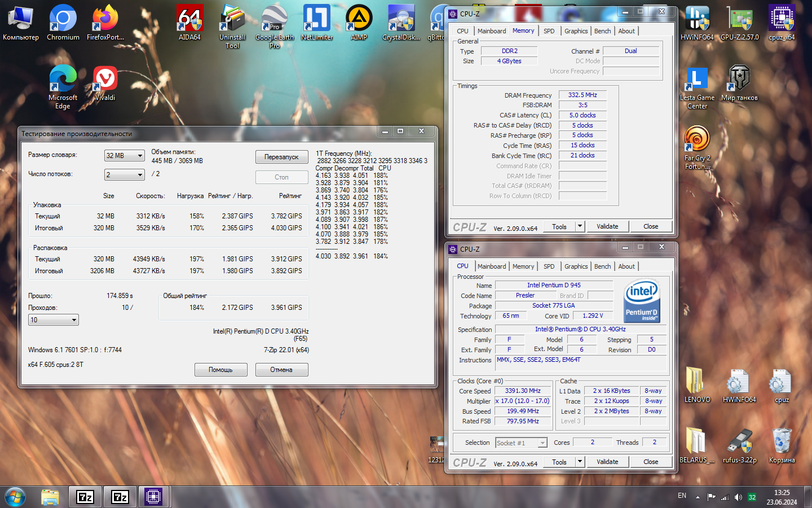Screen dimensions: 812x508
Task: Click the EN language indicator
Action: click(x=682, y=496)
